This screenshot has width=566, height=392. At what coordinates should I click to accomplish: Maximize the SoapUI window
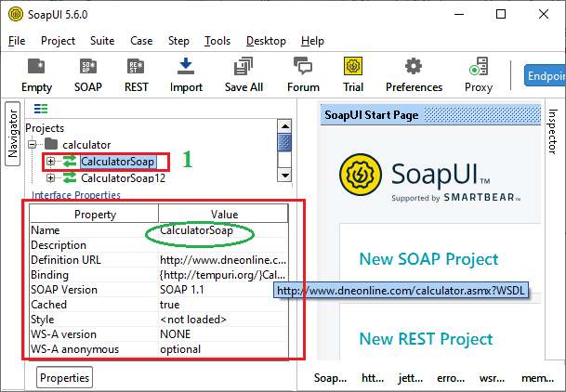pos(501,14)
